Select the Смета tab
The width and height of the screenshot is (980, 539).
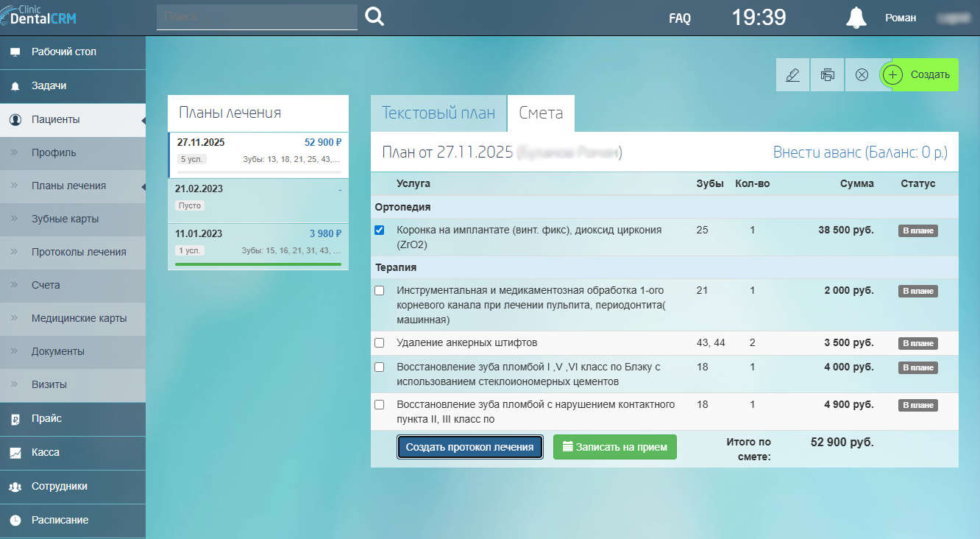point(541,113)
